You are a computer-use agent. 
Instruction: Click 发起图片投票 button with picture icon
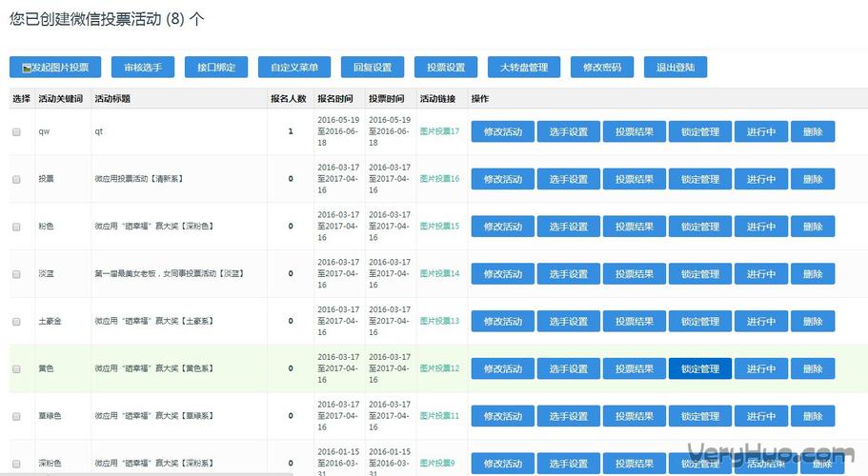pyautogui.click(x=55, y=68)
